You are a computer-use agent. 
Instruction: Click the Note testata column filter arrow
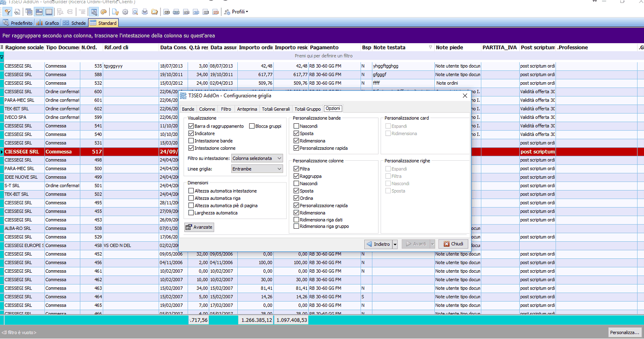click(x=430, y=47)
